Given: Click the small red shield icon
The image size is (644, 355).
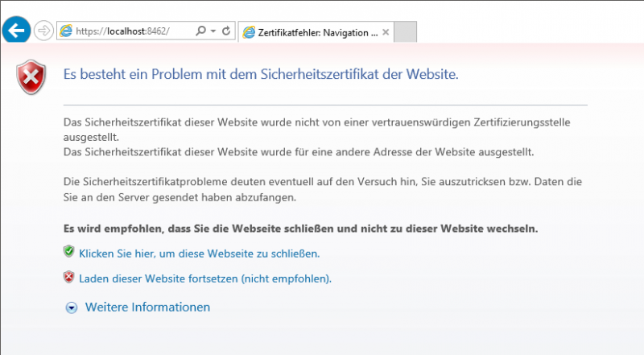Looking at the screenshot, I should (69, 277).
